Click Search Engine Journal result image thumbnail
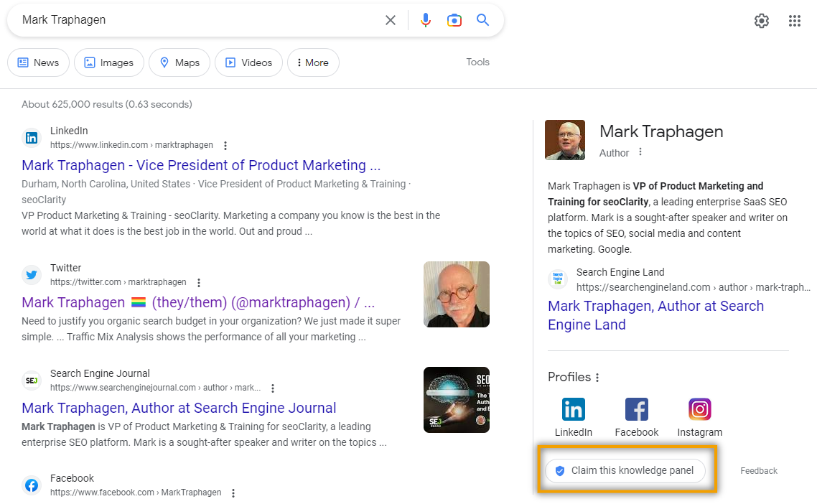The height and width of the screenshot is (504, 817). point(457,400)
